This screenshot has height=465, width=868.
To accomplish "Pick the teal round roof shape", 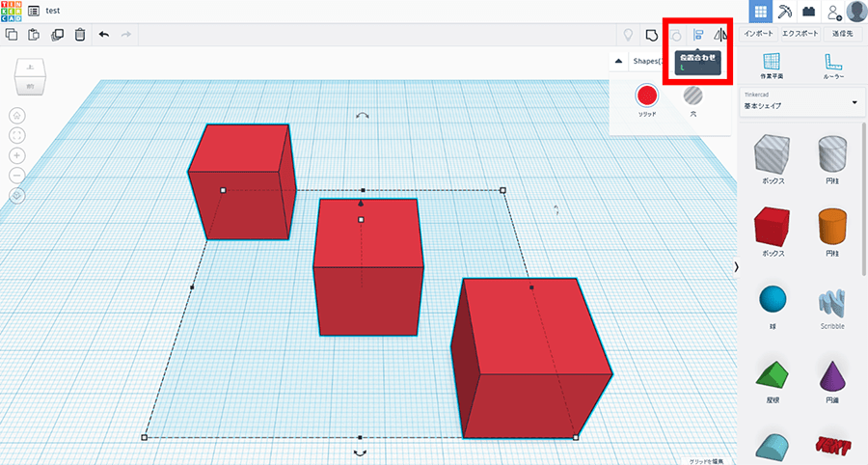I will tap(773, 448).
